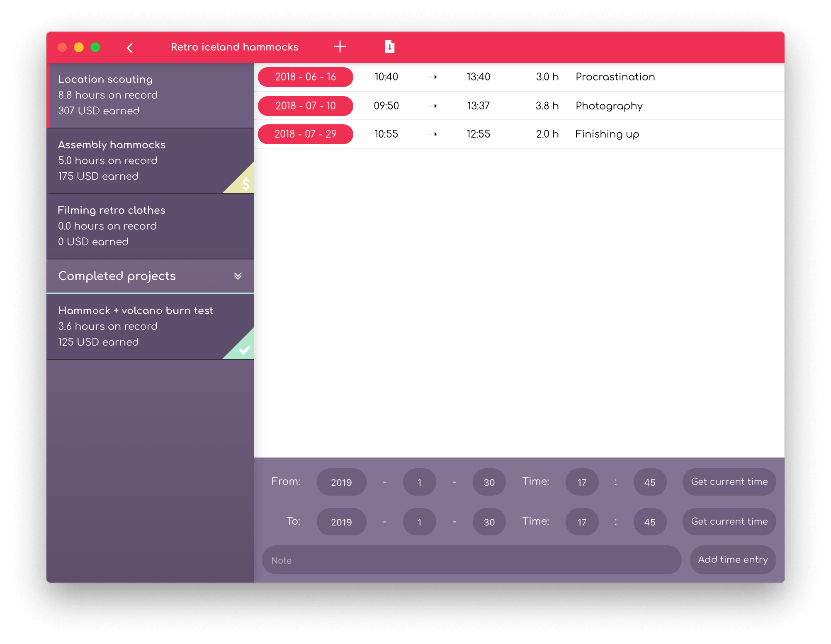Click the export download document icon
Image resolution: width=831 pixels, height=644 pixels.
tap(389, 46)
